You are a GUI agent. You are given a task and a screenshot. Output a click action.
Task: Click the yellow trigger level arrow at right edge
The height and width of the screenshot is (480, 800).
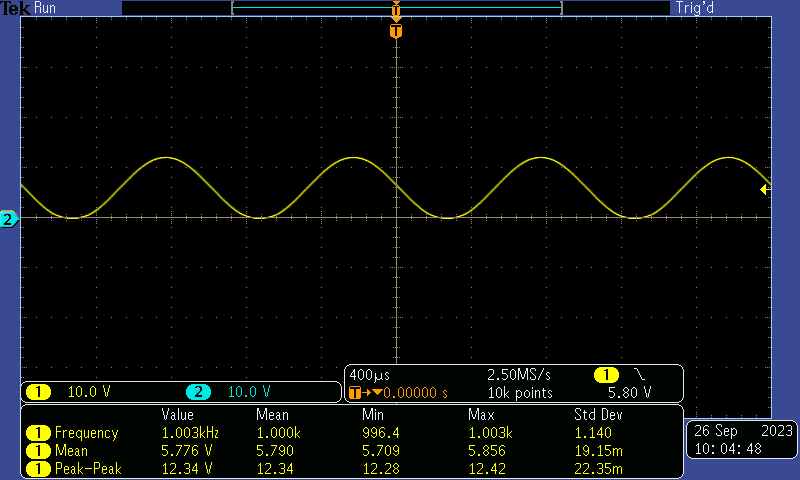tap(764, 189)
